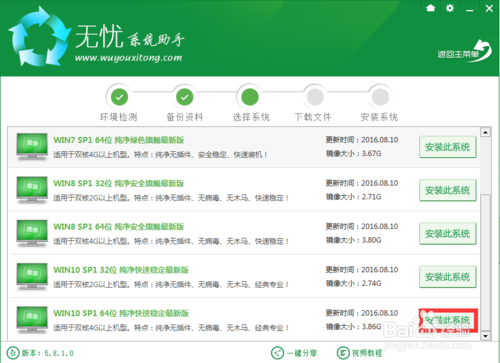The image size is (500, 363).
Task: Close the 无忧系统助手 window
Action: point(489,8)
